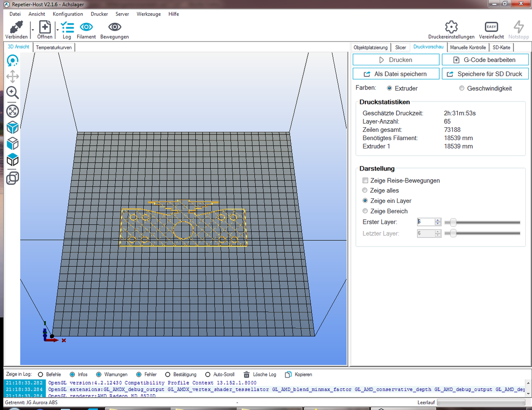Toggle the Fehler log filter

click(139, 374)
